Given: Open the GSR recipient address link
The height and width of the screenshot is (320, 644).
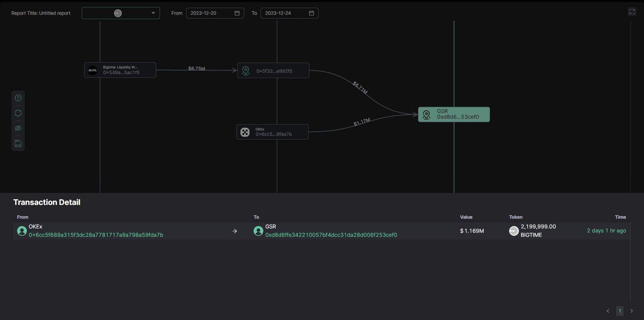Looking at the screenshot, I should (331, 235).
